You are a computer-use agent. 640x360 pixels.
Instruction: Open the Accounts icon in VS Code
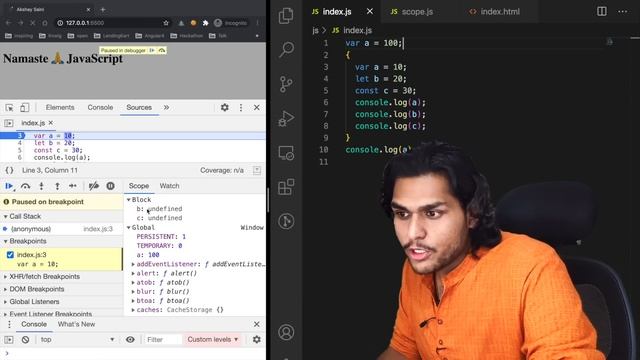pos(286,332)
